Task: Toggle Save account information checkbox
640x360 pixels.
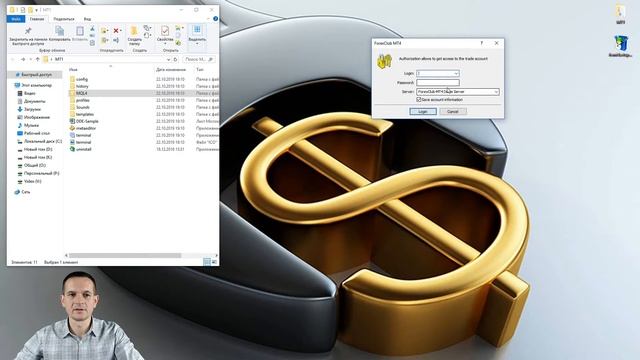Action: pos(418,99)
